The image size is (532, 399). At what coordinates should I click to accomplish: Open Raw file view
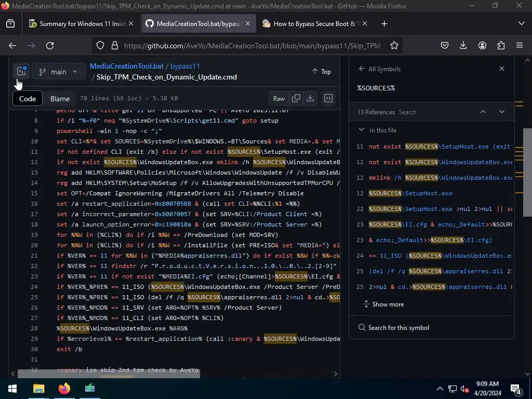pos(279,98)
